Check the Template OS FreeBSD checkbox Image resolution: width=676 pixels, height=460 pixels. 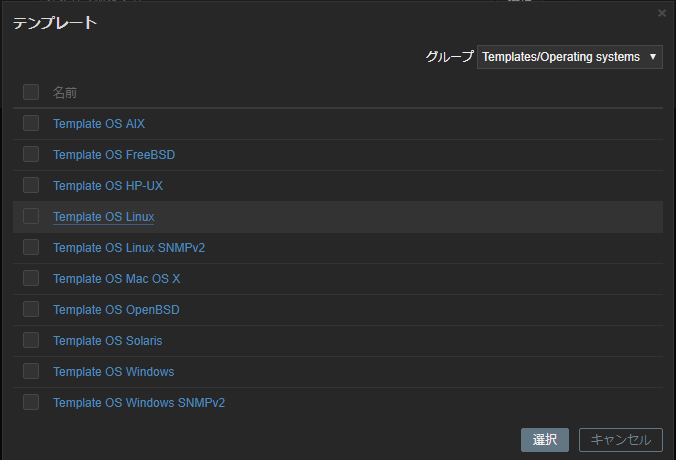tap(31, 154)
